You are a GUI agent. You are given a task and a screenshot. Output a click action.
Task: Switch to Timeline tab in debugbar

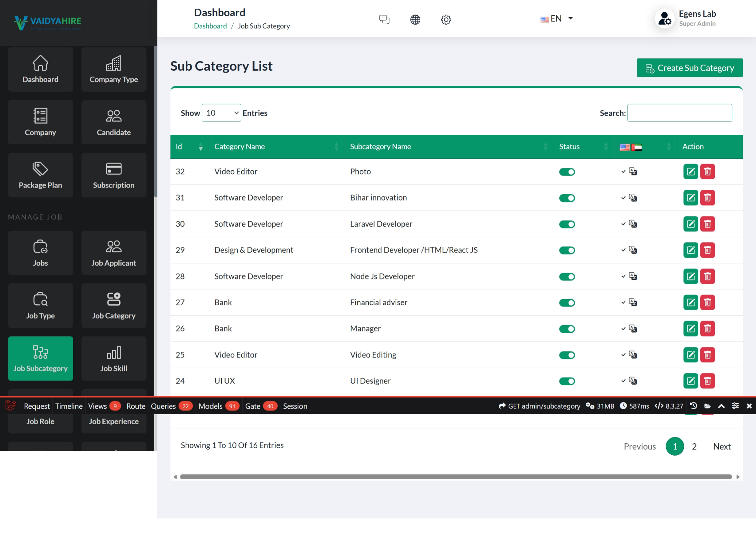(x=69, y=406)
